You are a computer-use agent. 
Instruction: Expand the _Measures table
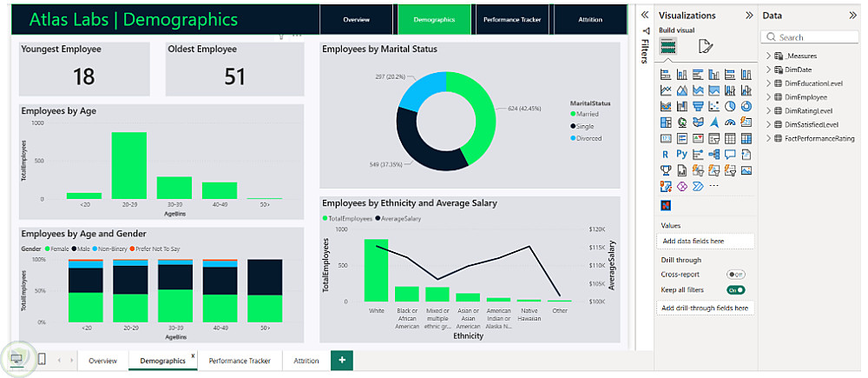(768, 56)
